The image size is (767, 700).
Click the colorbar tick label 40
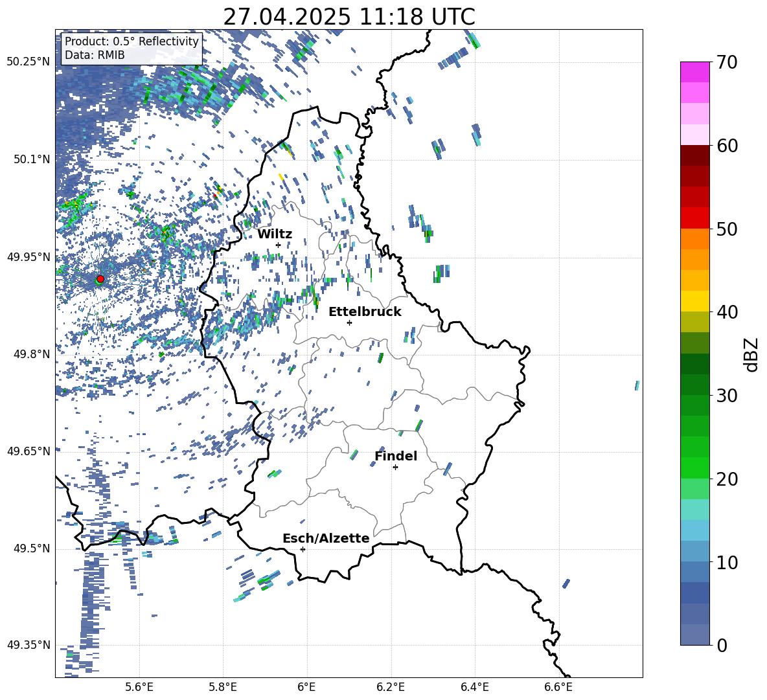[727, 312]
